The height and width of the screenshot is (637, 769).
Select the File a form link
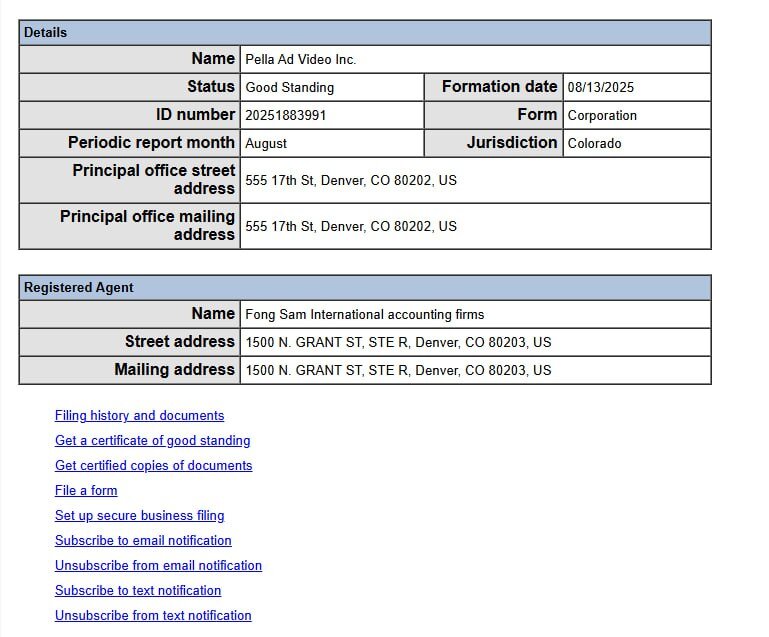coord(86,491)
